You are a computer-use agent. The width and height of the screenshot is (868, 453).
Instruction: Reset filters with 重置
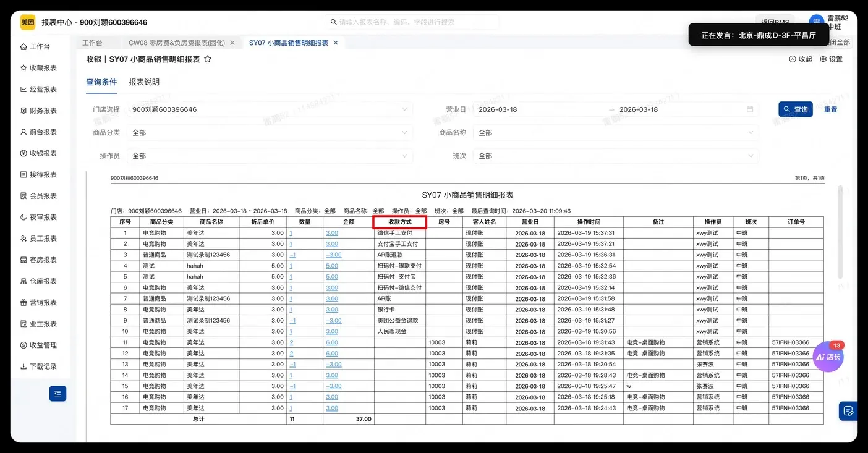point(830,109)
